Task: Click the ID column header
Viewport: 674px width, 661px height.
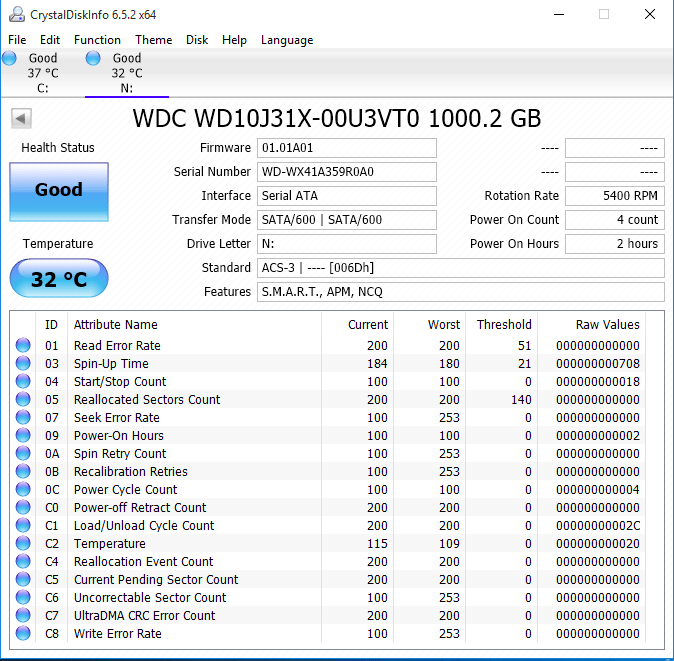Action: tap(51, 324)
